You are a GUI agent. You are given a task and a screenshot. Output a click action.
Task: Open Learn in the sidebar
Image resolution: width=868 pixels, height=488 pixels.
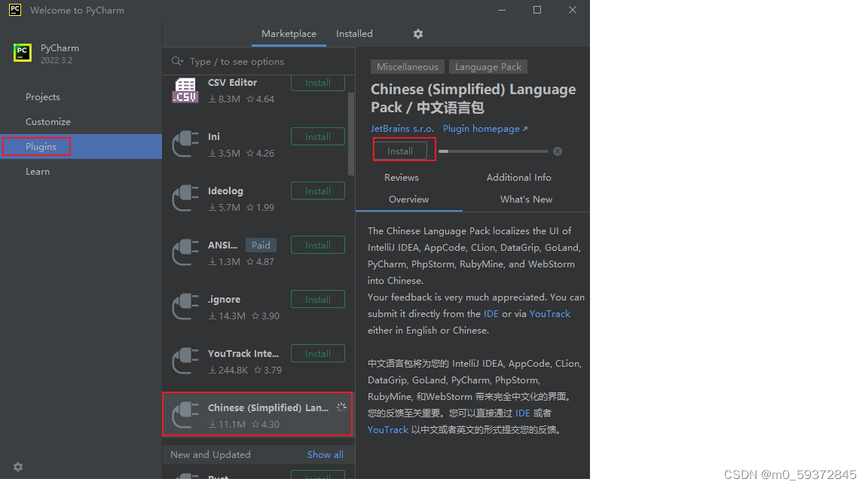(38, 172)
